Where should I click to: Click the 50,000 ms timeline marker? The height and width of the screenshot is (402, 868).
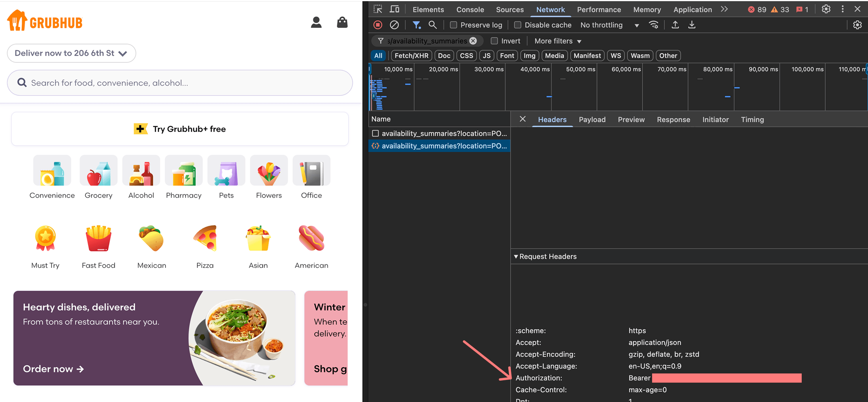[x=580, y=69]
